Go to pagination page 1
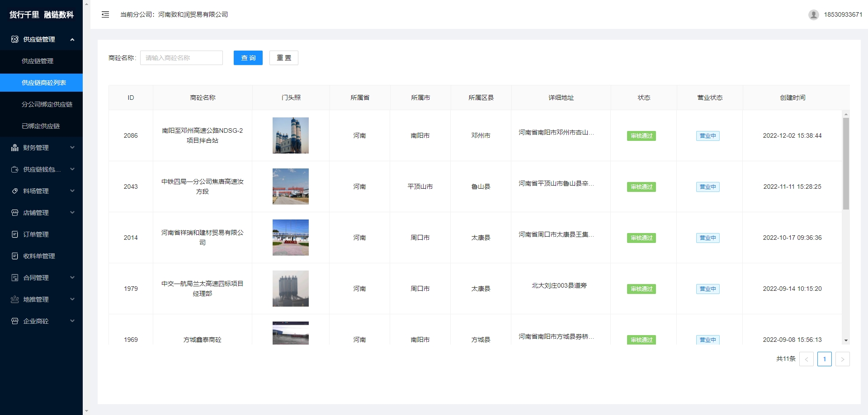Viewport: 868px width, 415px height. pos(825,359)
